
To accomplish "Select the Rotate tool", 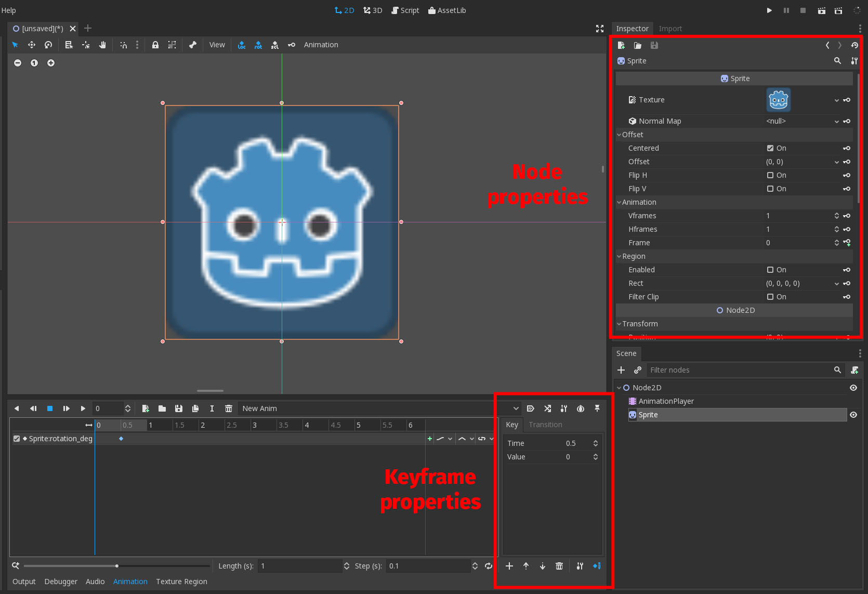I will coord(48,45).
